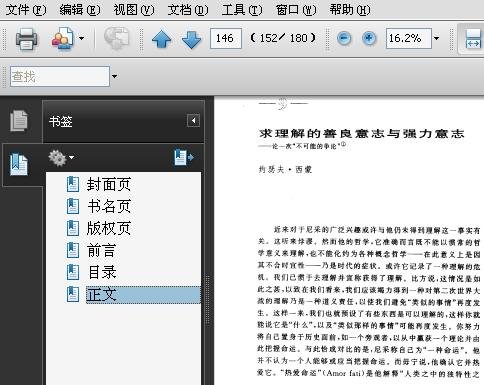Open the 文件(F) menu
This screenshot has height=385, width=484.
(26, 10)
